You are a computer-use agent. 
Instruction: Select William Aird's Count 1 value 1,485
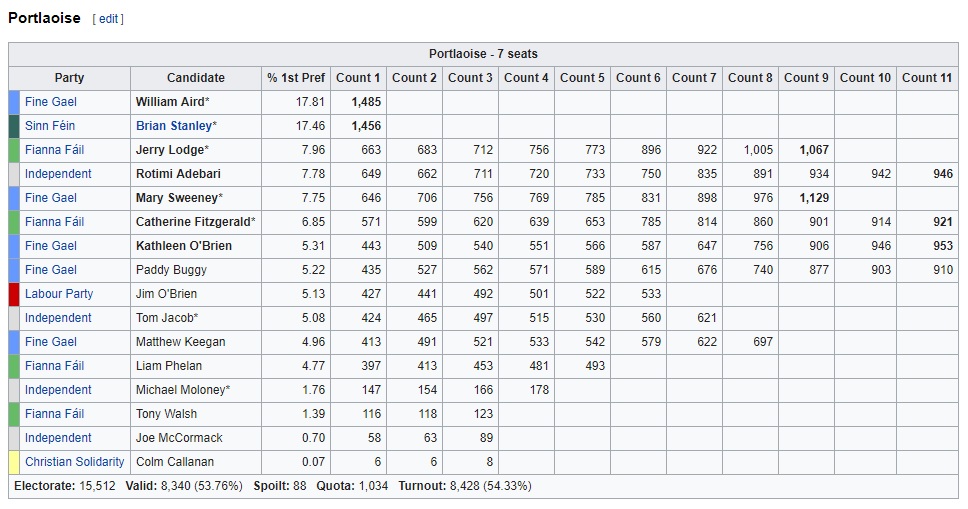[366, 102]
